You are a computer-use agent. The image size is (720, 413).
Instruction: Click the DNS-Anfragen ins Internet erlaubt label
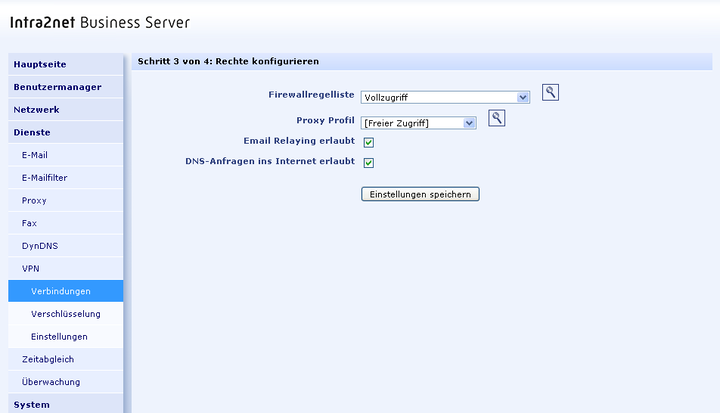pos(270,161)
